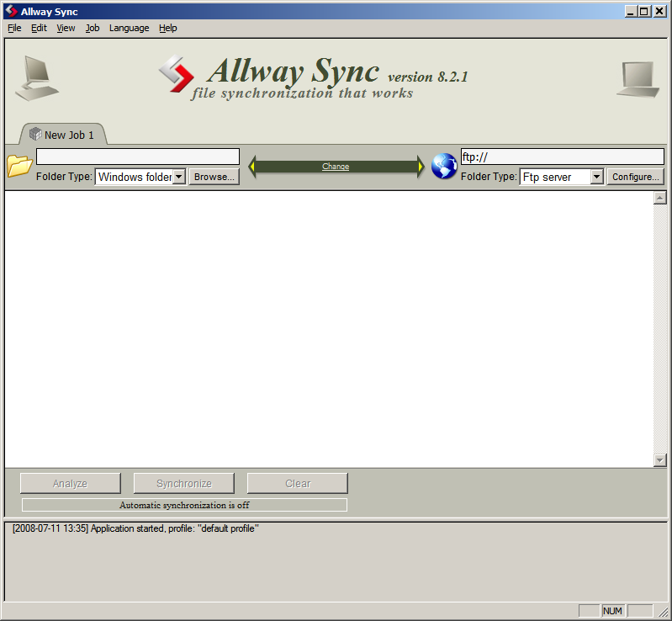
Task: Open the View menu
Action: 66,28
